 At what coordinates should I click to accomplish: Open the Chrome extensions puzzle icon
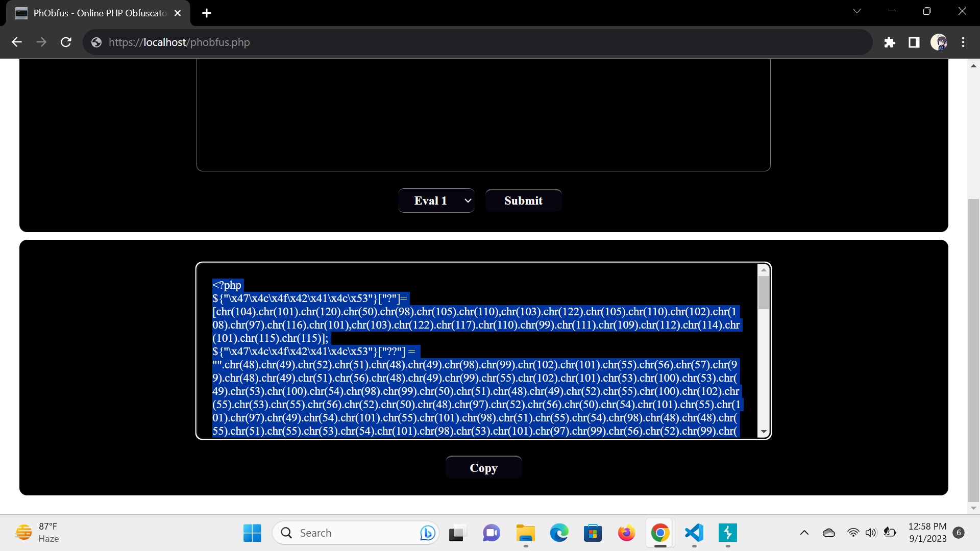pyautogui.click(x=890, y=42)
